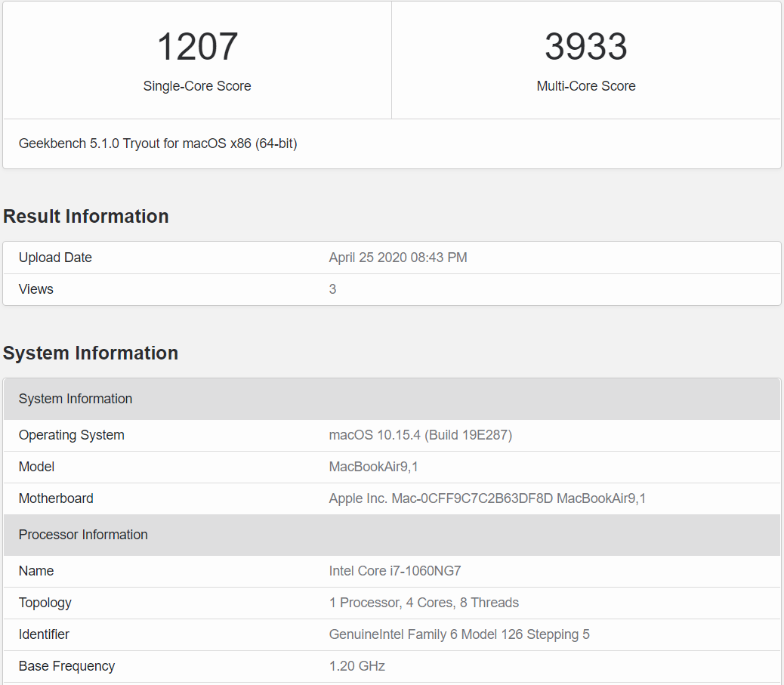
Task: Select 'GenuineIntel Family 6 Model 126 Stepping 5'
Action: (x=459, y=634)
